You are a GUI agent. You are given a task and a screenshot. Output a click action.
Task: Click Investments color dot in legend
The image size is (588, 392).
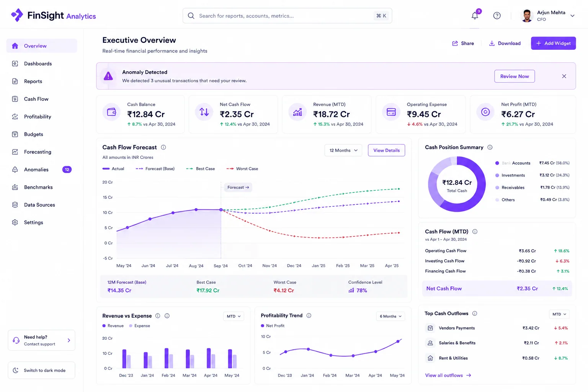coord(497,175)
